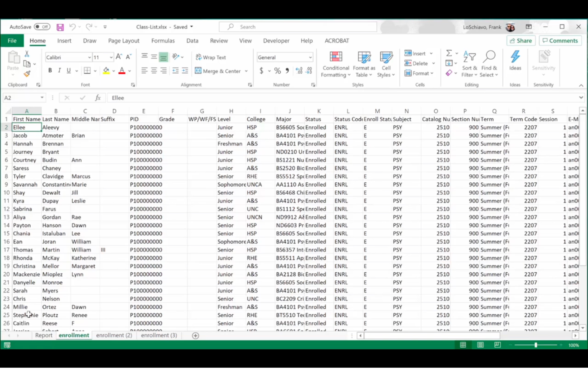The width and height of the screenshot is (588, 369).
Task: Expand the Cell Styles menu
Action: click(x=386, y=64)
